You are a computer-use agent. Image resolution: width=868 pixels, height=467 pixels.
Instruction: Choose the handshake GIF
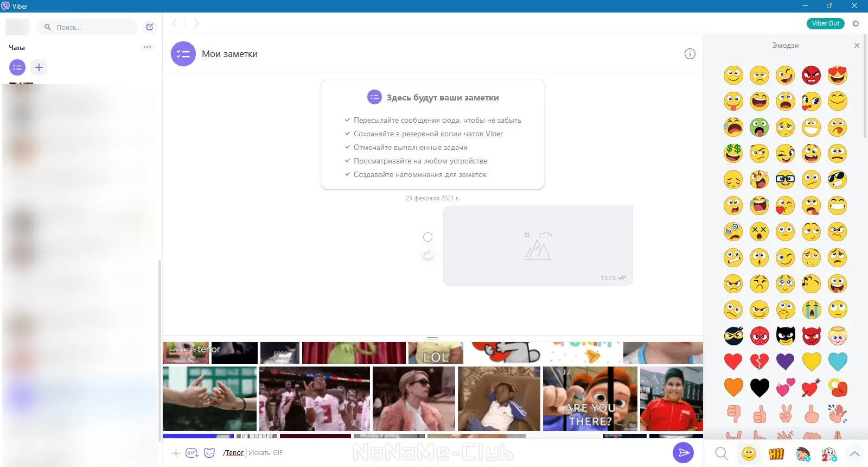(209, 399)
